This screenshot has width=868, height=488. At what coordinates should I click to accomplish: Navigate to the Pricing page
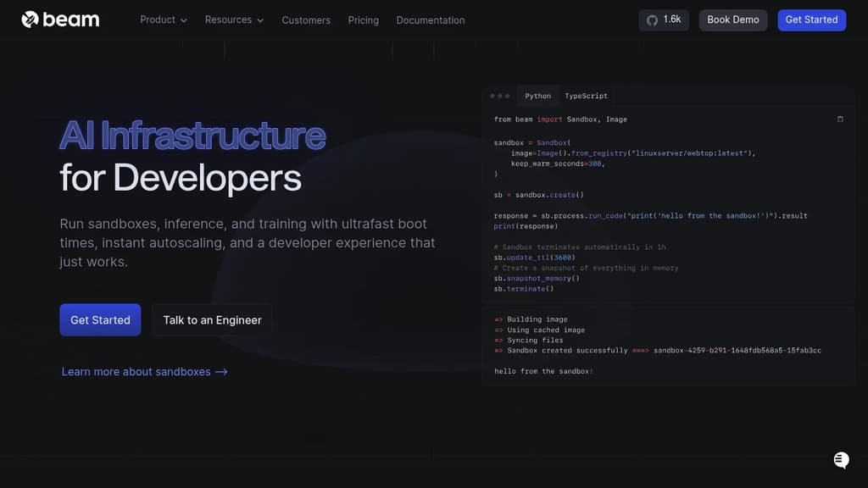(x=363, y=19)
